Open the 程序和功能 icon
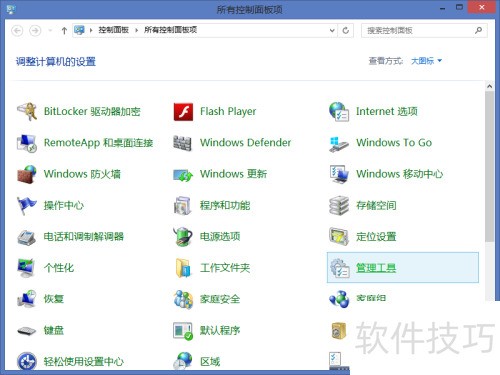 click(182, 206)
